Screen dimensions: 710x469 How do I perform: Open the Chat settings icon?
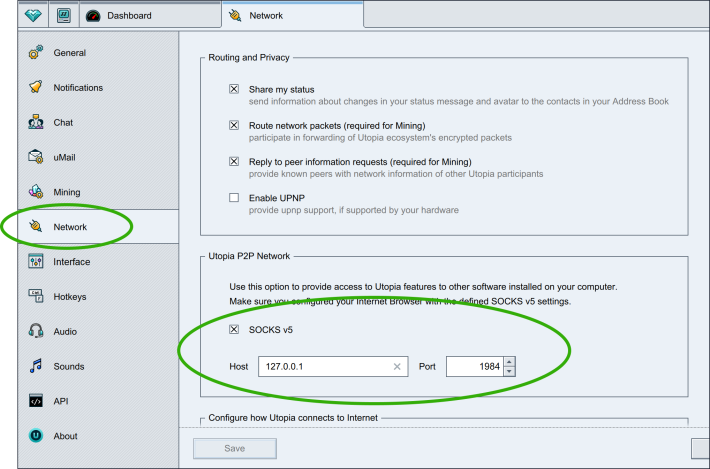(35, 123)
